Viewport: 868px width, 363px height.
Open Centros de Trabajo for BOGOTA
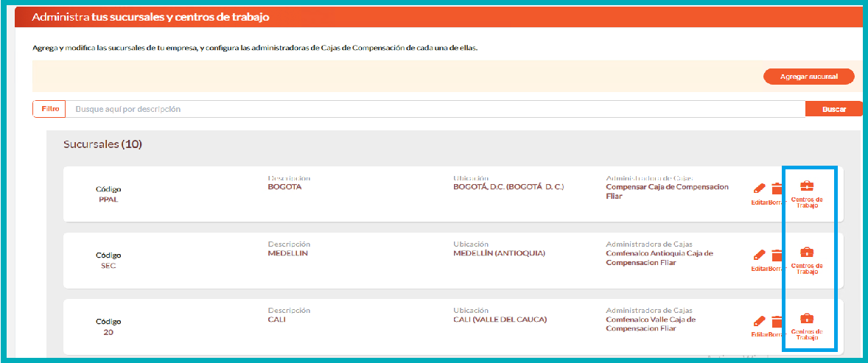coord(807,194)
